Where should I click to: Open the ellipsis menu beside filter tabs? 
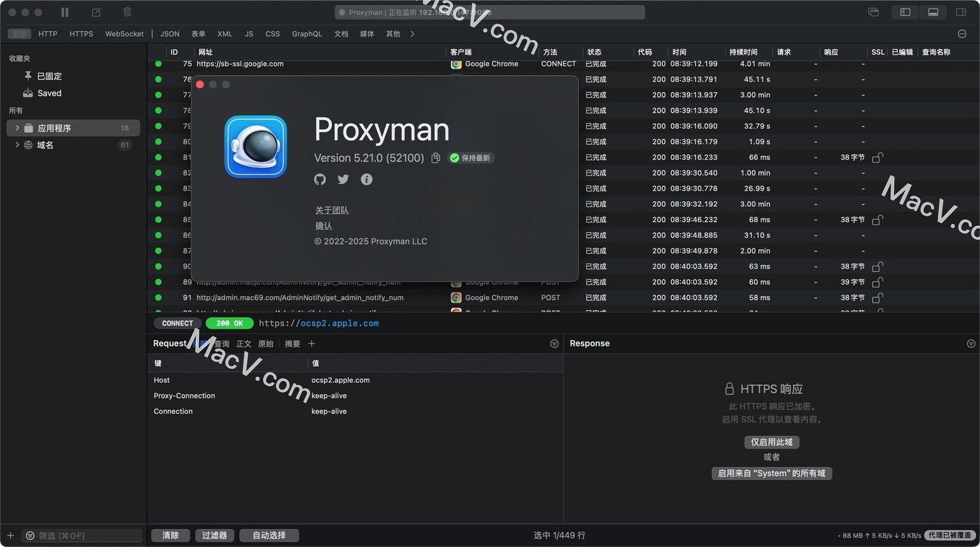coord(962,34)
